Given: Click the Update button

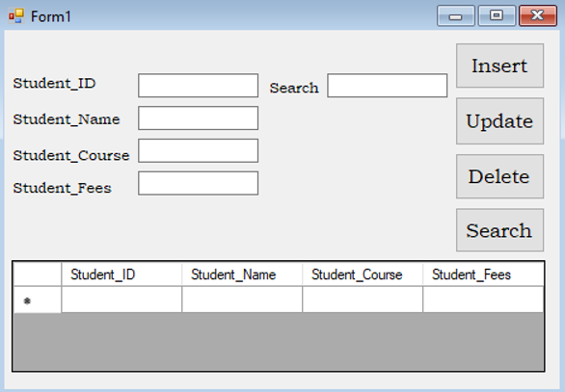Looking at the screenshot, I should click(499, 121).
